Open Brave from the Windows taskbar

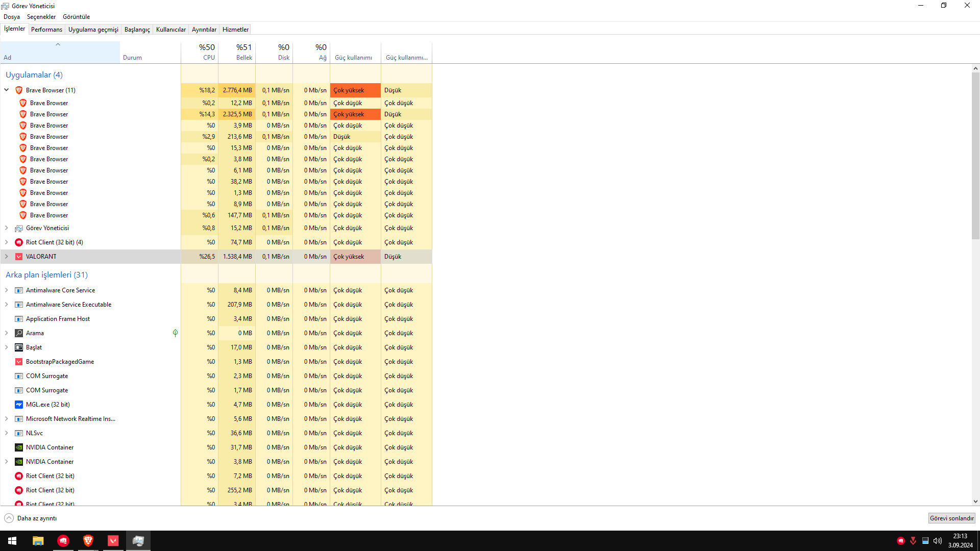[x=88, y=541]
